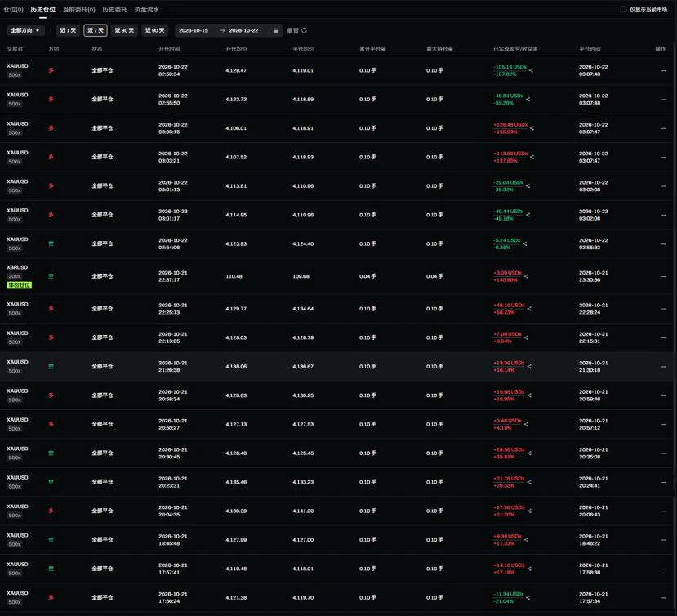Open the 当前委托(0) tab
This screenshot has width=677, height=616.
[x=79, y=9]
